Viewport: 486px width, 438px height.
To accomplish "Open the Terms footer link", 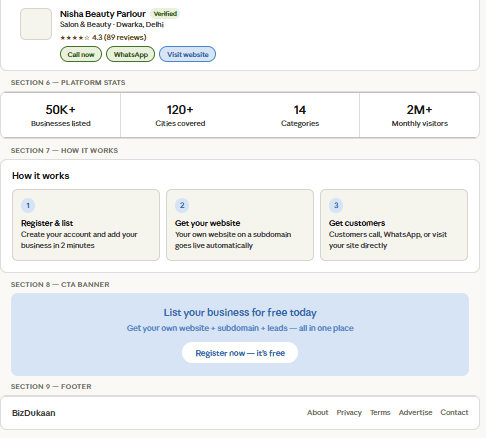I will click(380, 413).
